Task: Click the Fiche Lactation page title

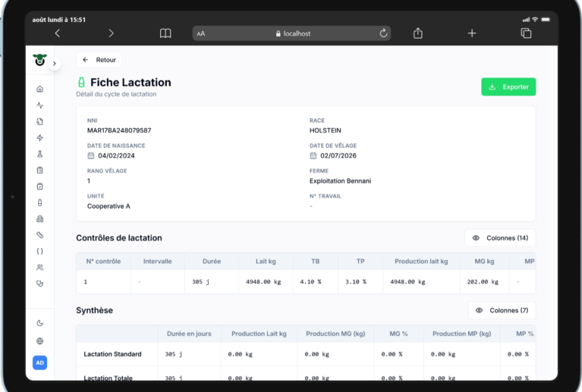Action: [x=131, y=83]
